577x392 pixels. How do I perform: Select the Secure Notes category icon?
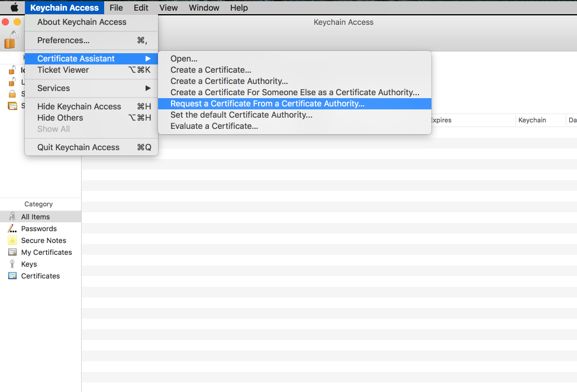tap(12, 240)
